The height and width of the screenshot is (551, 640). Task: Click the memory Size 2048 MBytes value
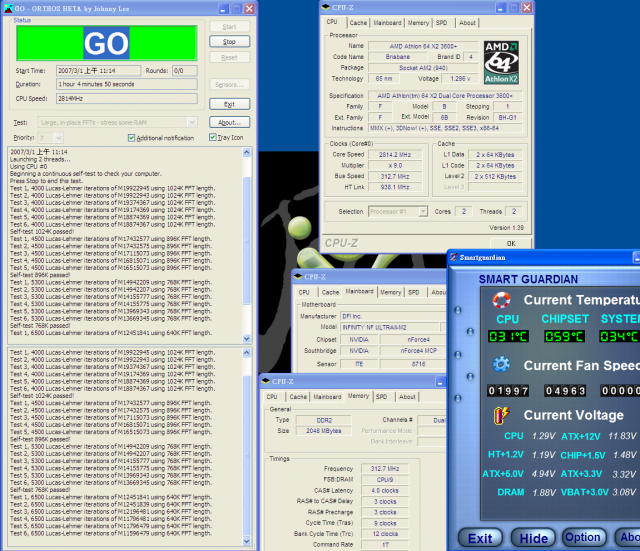coord(324,431)
